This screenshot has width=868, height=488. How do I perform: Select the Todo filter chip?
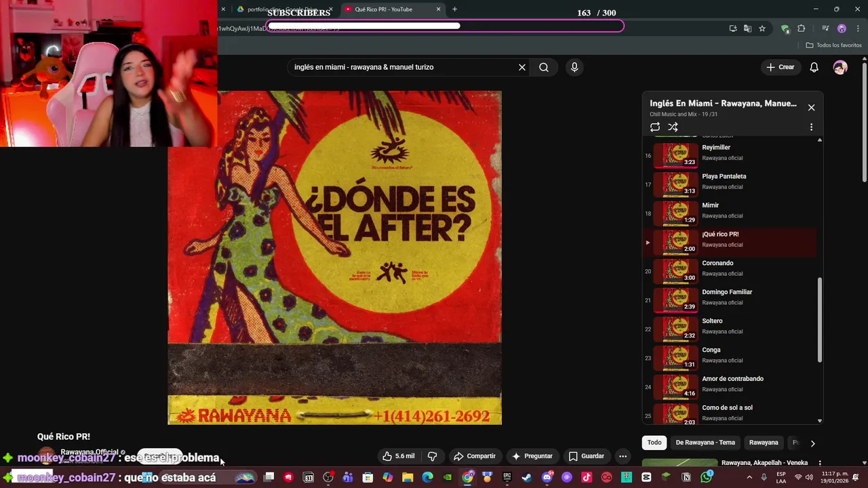point(654,443)
